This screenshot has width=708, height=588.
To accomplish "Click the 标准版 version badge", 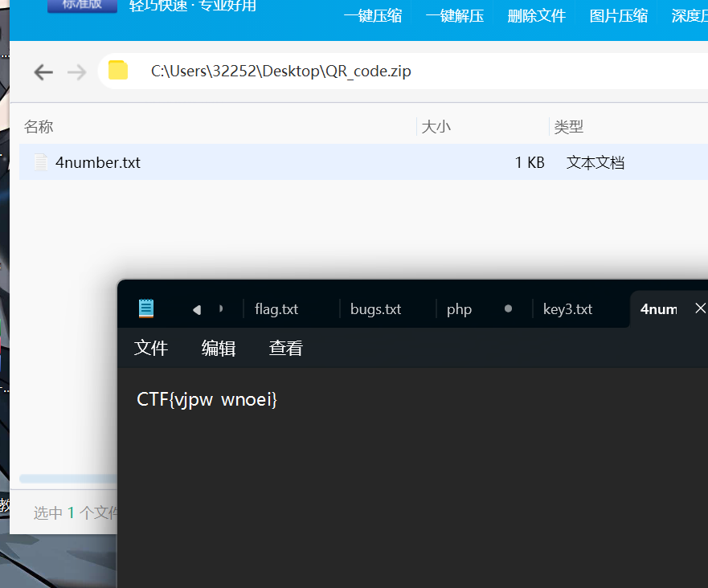I will pos(82,5).
